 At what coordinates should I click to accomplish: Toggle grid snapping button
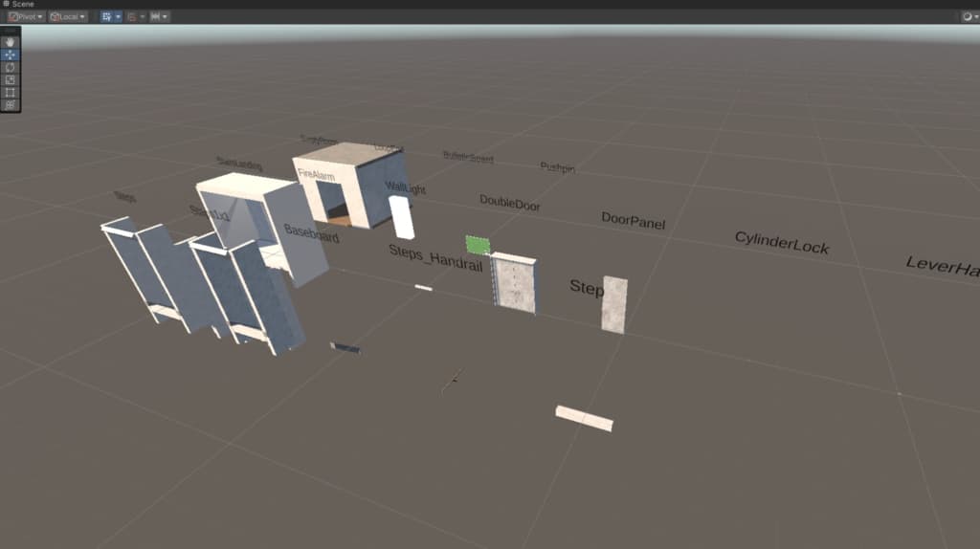(131, 17)
